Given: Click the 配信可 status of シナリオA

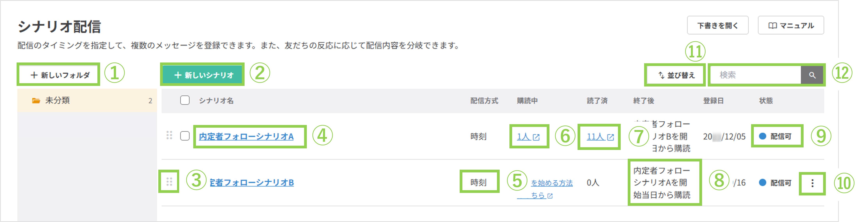Looking at the screenshot, I should click(x=777, y=136).
